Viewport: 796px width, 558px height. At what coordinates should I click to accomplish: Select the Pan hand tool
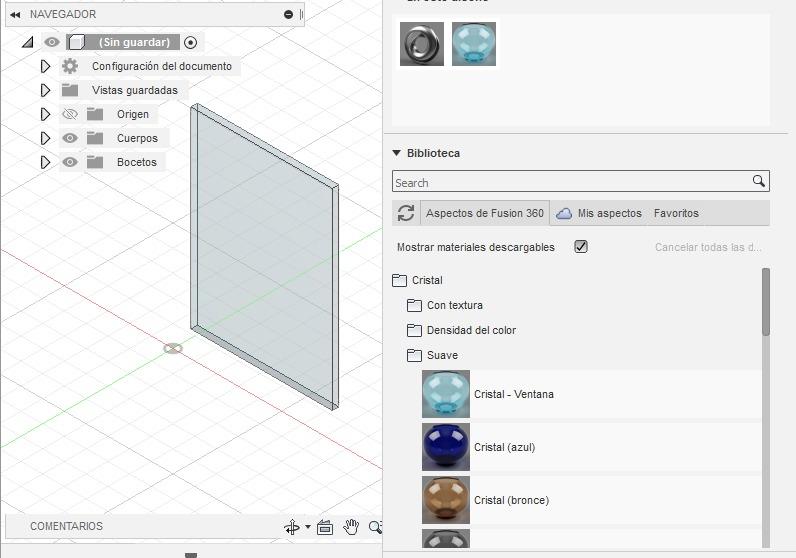tap(351, 527)
